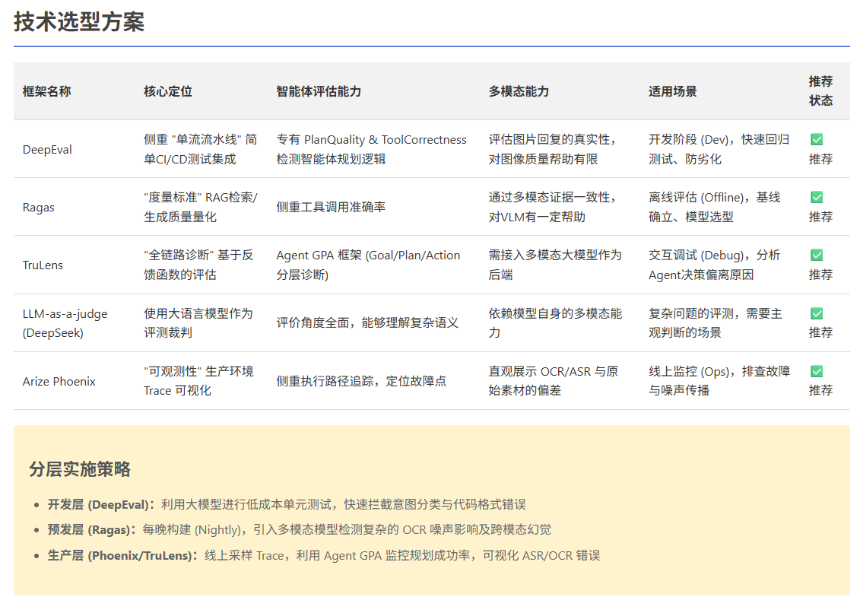
Task: Click the 开发层 (DeepEval) bullet label
Action: click(100, 504)
